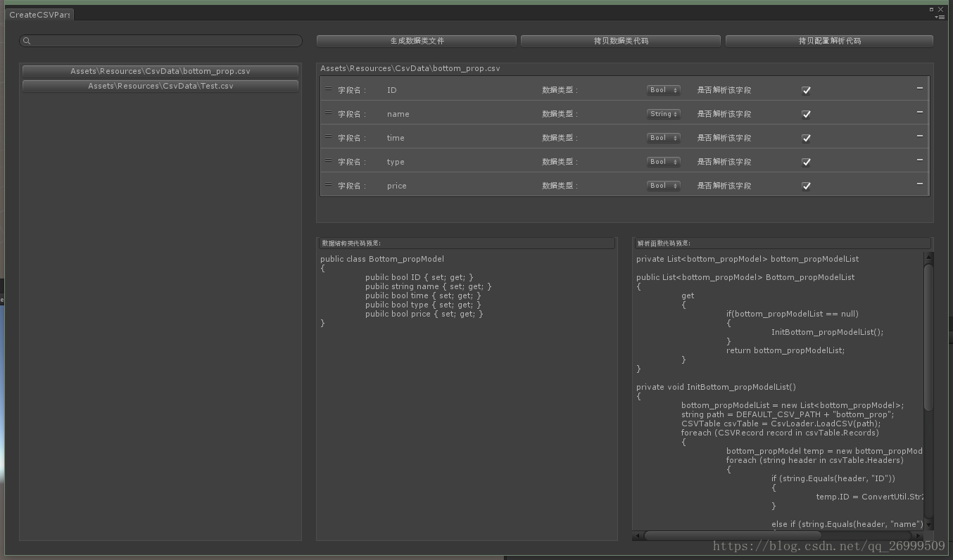Click the field name 'type'

[396, 162]
